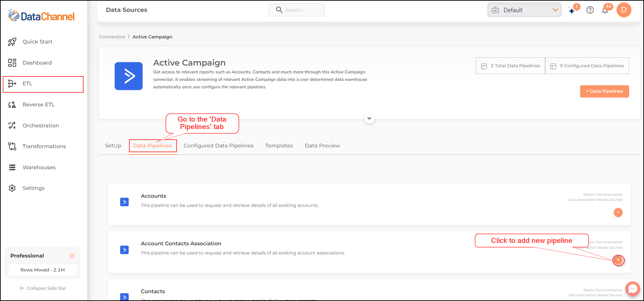The height and width of the screenshot is (301, 644).
Task: Click the Data Sources page title
Action: (x=127, y=10)
